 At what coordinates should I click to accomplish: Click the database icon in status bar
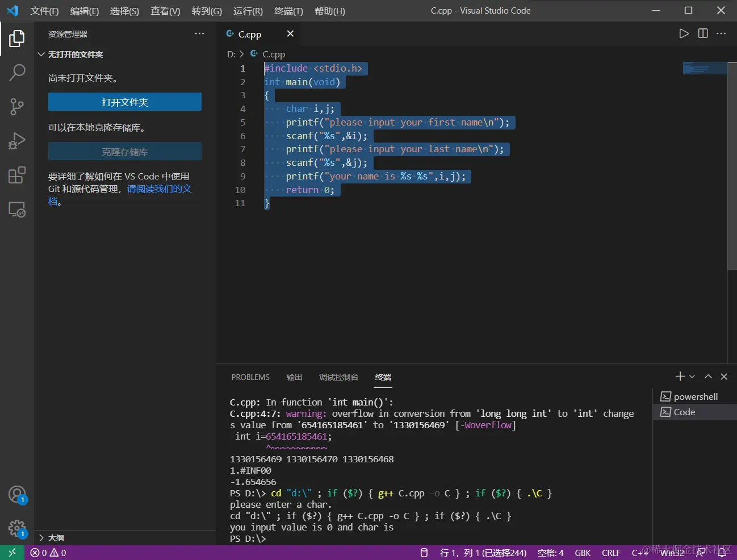[x=424, y=553]
